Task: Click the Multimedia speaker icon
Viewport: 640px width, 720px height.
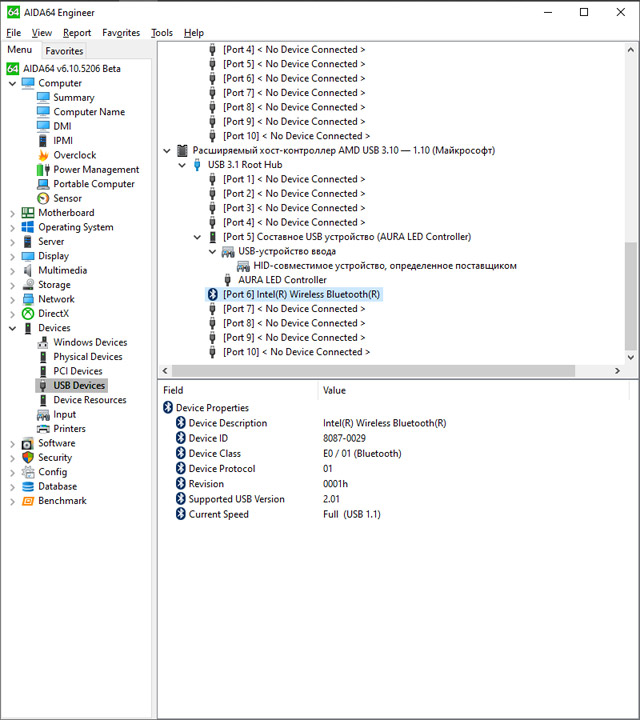Action: [28, 270]
